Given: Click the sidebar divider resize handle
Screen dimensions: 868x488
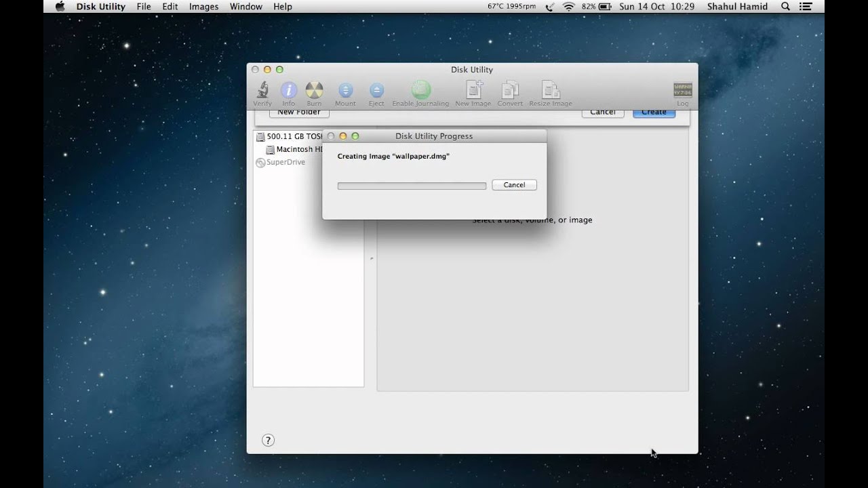Looking at the screenshot, I should tap(371, 258).
